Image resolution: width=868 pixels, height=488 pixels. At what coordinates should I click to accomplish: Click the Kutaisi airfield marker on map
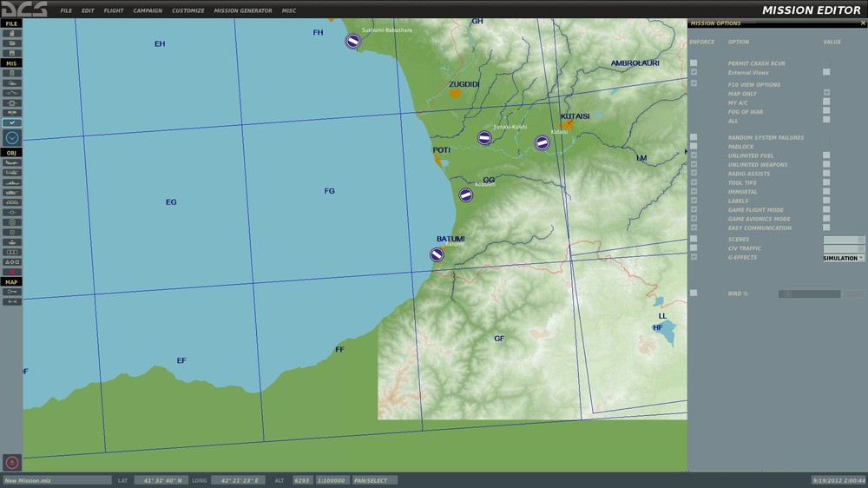[542, 142]
